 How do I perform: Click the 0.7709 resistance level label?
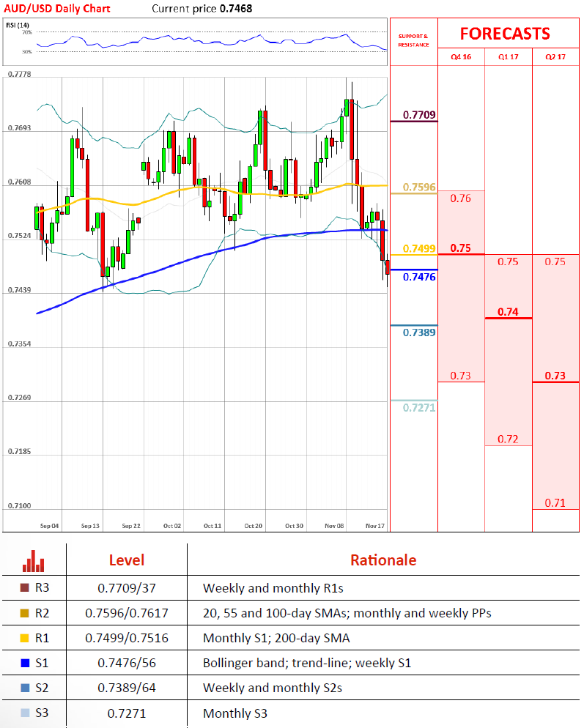(419, 115)
